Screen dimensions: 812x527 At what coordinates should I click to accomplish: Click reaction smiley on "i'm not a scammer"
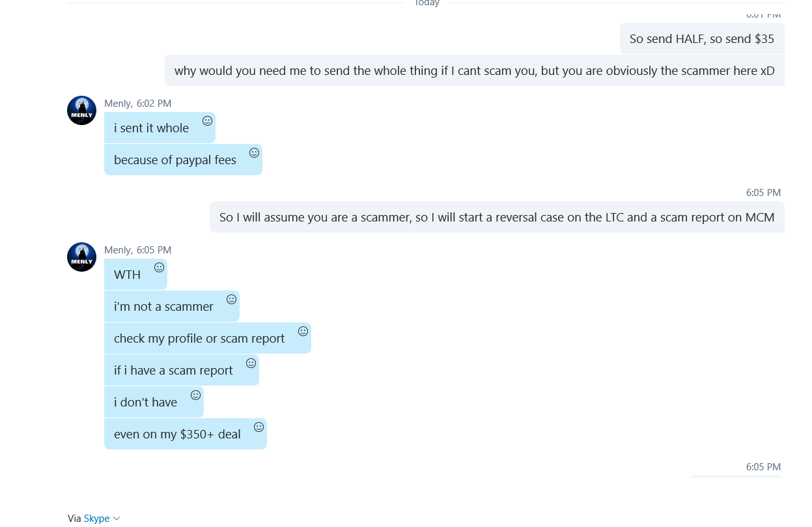point(231,299)
